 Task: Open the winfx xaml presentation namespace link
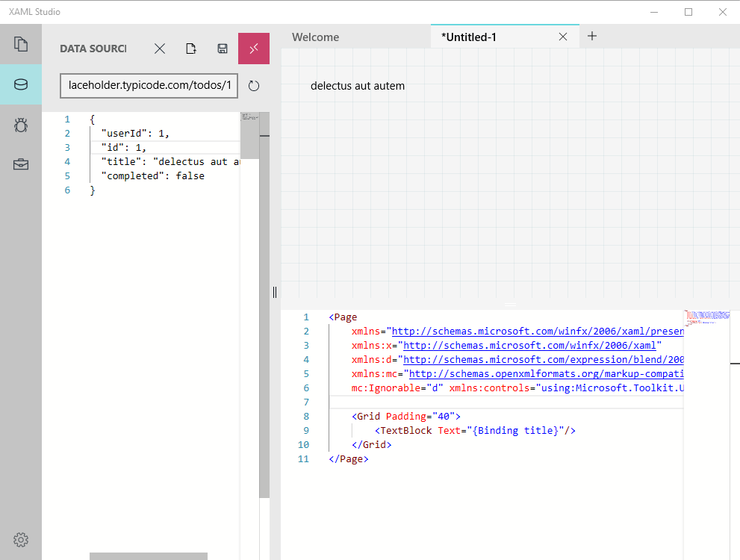[x=537, y=331]
